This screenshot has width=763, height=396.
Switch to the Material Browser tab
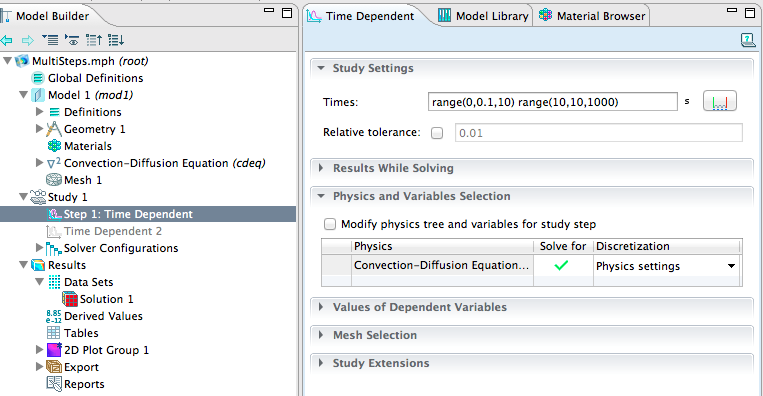[592, 16]
